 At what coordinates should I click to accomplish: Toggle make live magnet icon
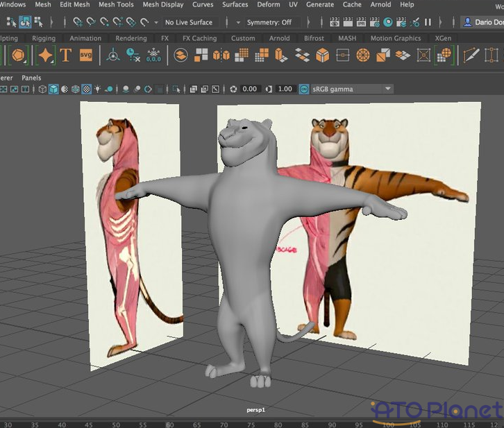click(144, 22)
